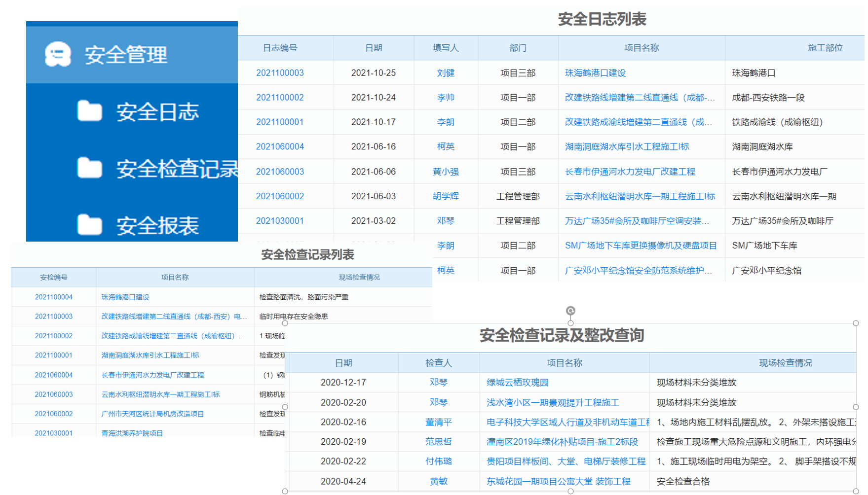The width and height of the screenshot is (868, 495).
Task: Click the 日志编号 column header
Action: pos(280,48)
